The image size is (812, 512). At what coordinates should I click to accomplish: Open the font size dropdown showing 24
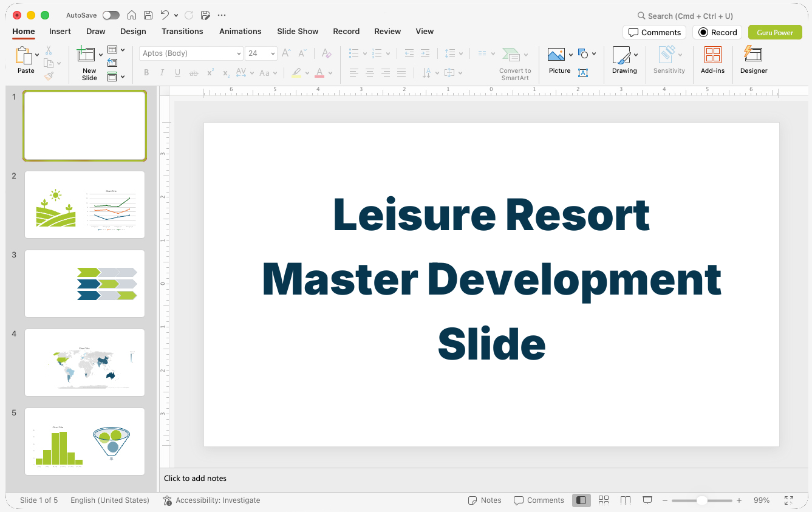[261, 53]
